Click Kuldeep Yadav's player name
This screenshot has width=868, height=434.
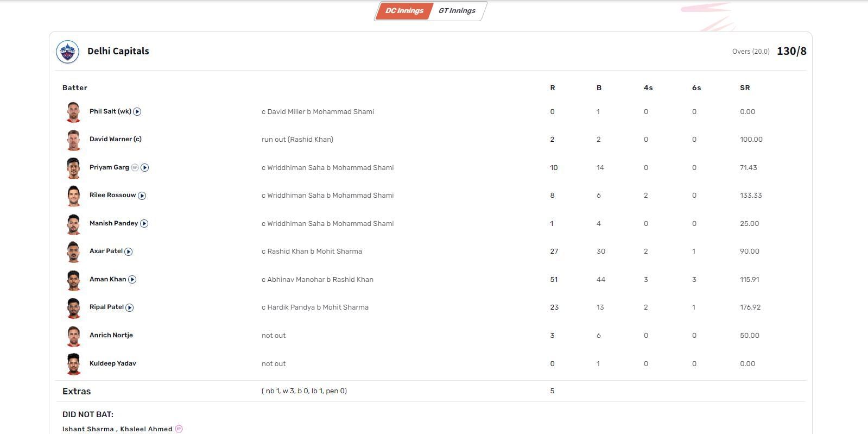point(112,363)
